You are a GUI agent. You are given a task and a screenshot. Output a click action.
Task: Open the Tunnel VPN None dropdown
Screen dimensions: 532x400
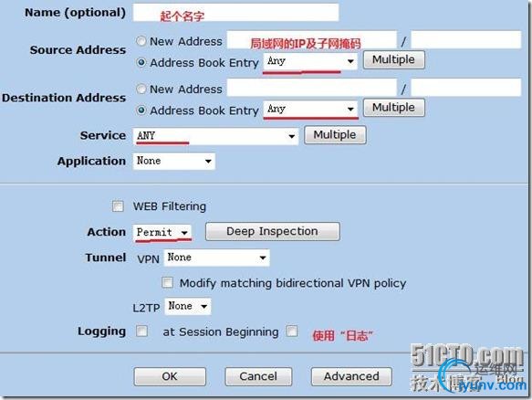217,258
